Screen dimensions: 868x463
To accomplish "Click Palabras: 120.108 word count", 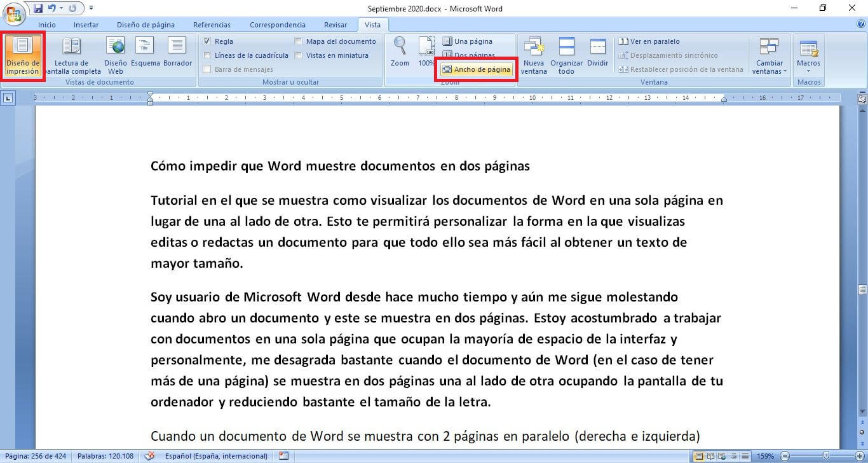I will (105, 456).
